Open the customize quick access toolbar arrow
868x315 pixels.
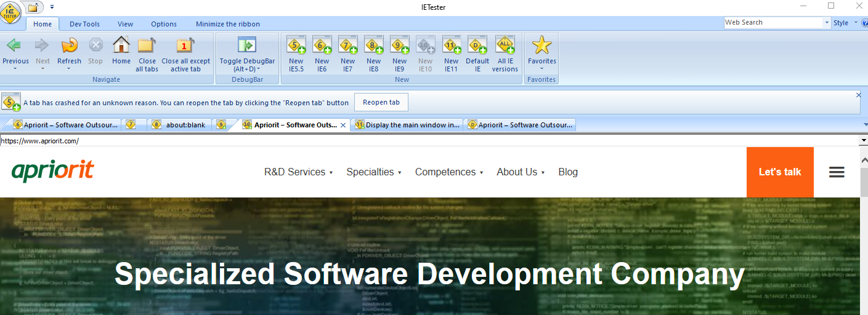pyautogui.click(x=52, y=7)
